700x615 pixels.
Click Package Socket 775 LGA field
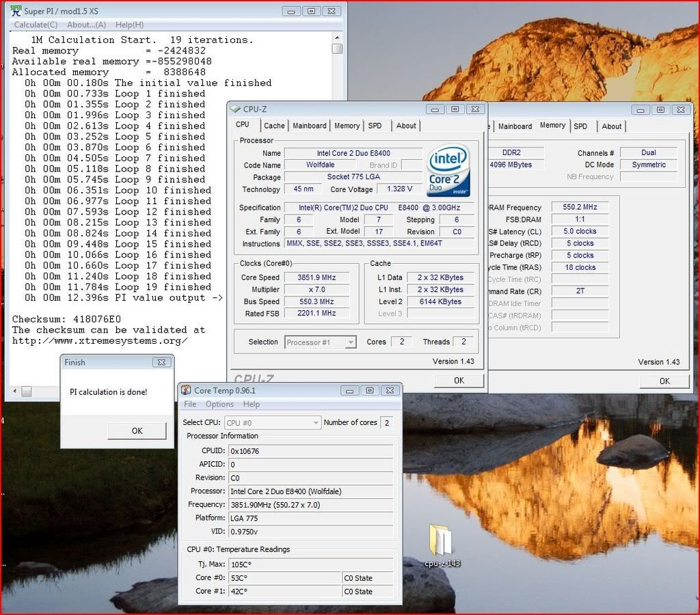coord(353,177)
